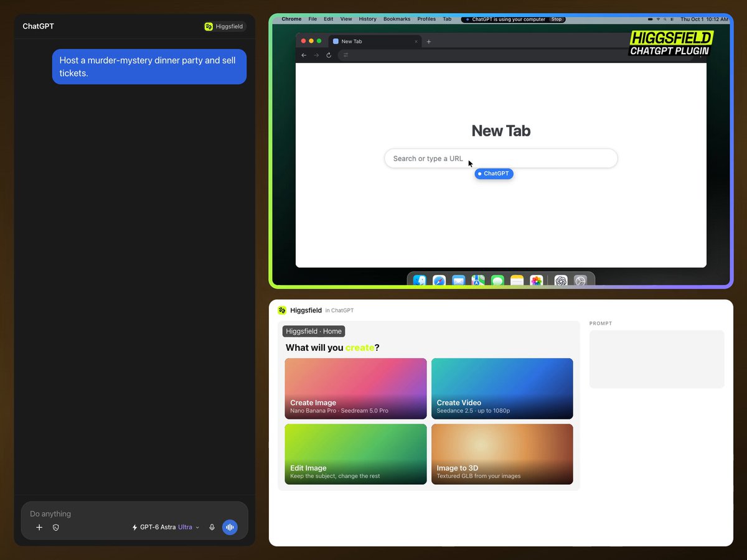Screen dimensions: 747x560
Task: Start voice mode with blue waveform button
Action: (230, 528)
